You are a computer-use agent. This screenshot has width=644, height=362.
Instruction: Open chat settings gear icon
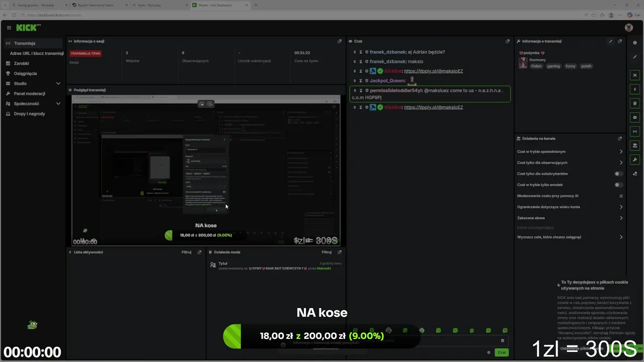489,352
